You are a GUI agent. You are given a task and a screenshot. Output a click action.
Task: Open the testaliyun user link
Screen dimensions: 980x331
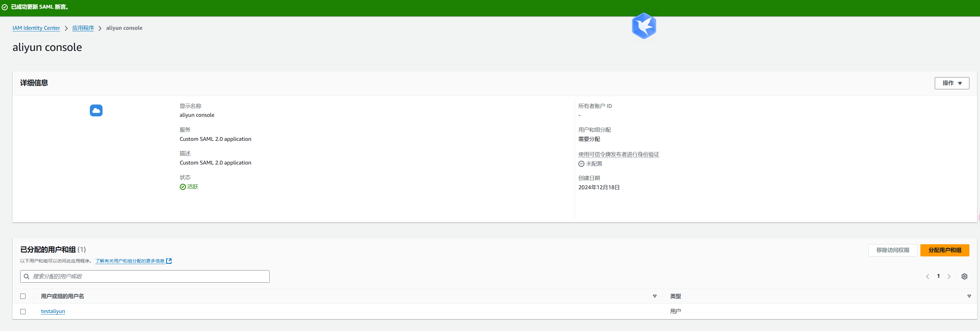(53, 311)
